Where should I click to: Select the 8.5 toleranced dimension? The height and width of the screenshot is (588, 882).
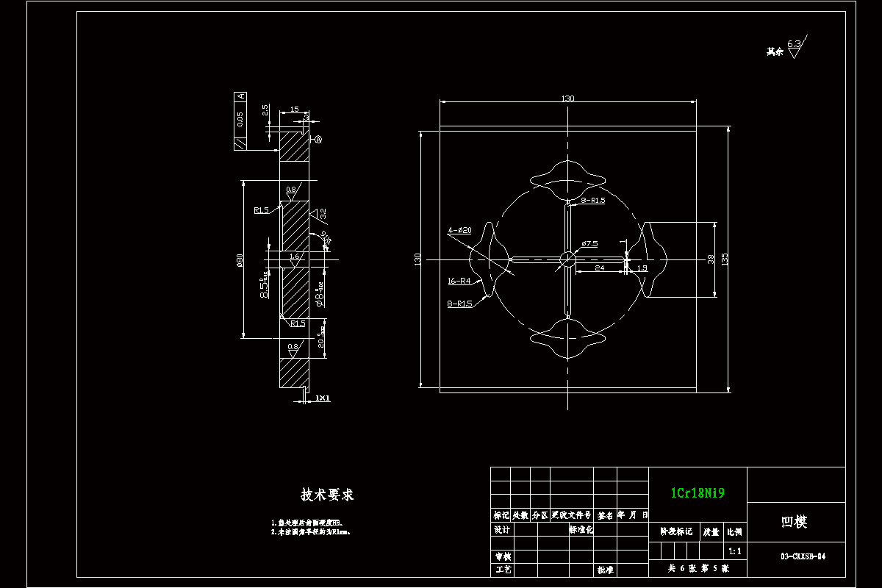point(263,285)
